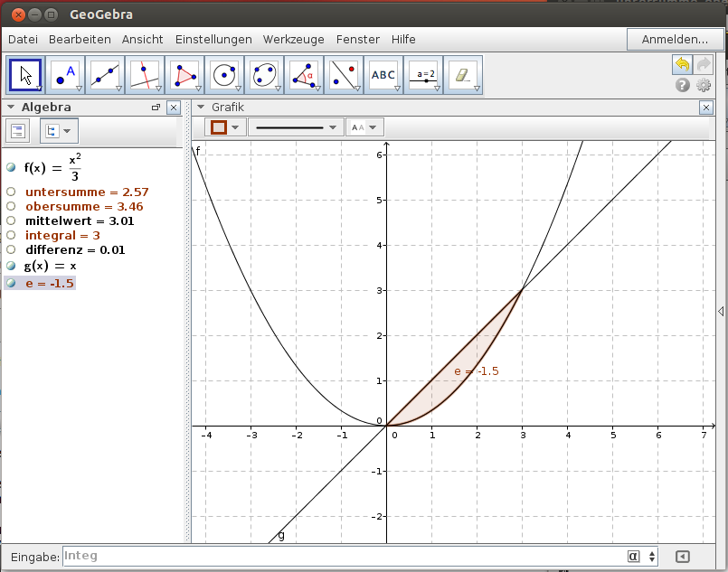Select the Perpendicular Line tool
The height and width of the screenshot is (572, 728).
[x=145, y=75]
